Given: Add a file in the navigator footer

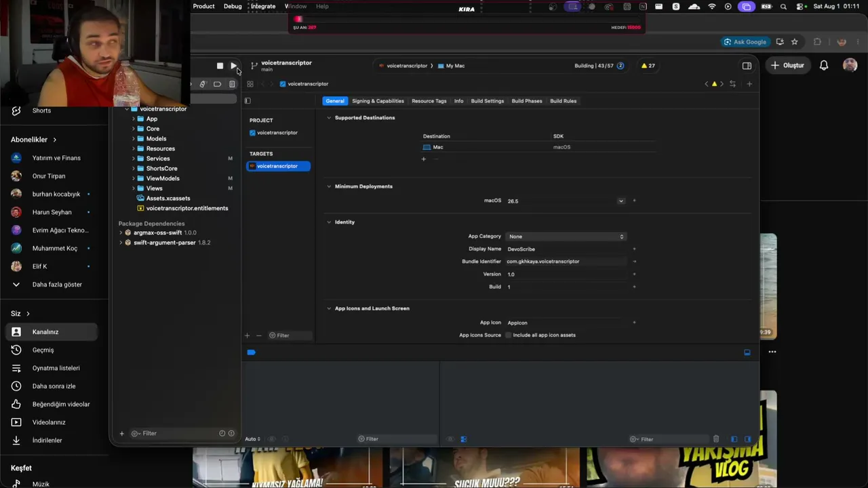Looking at the screenshot, I should [x=122, y=434].
